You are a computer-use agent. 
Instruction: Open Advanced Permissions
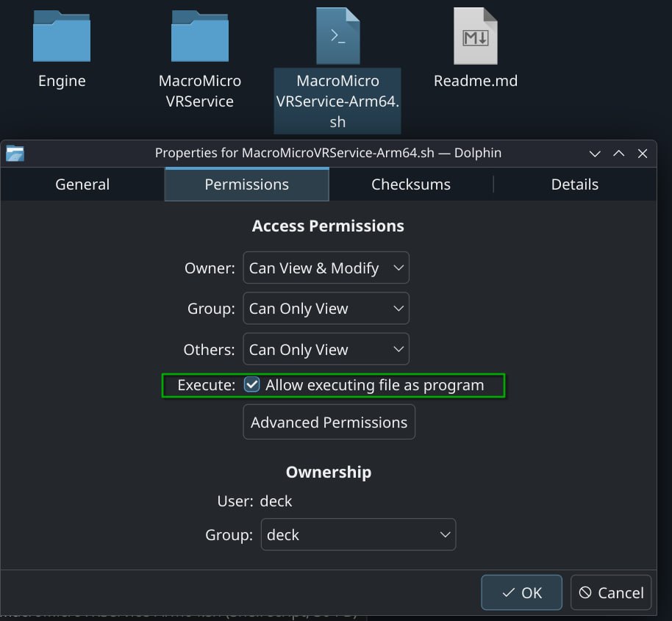pos(329,423)
